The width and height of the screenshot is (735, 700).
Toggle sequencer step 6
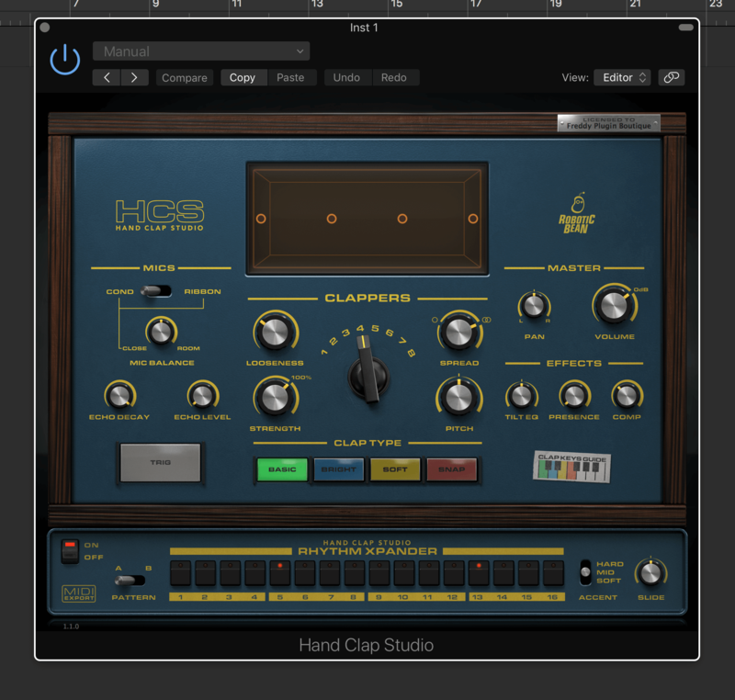pos(305,572)
